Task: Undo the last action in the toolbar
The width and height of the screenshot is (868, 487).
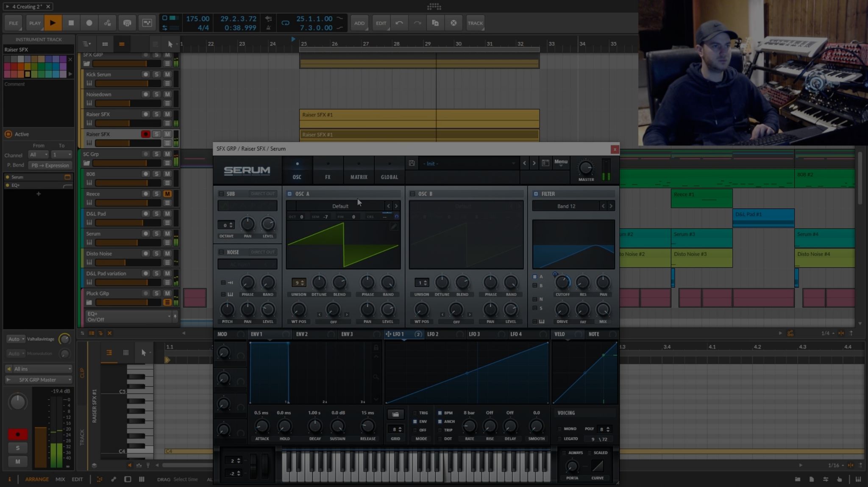Action: pos(399,23)
